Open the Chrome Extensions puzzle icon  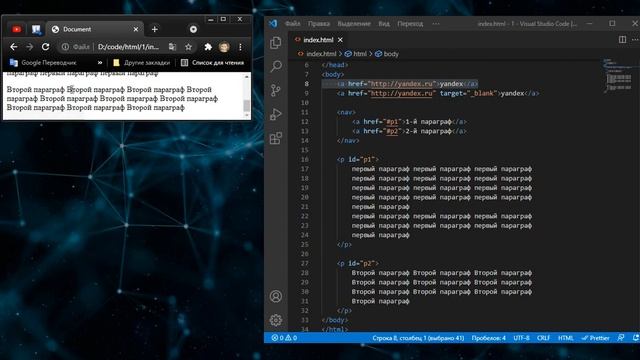208,47
